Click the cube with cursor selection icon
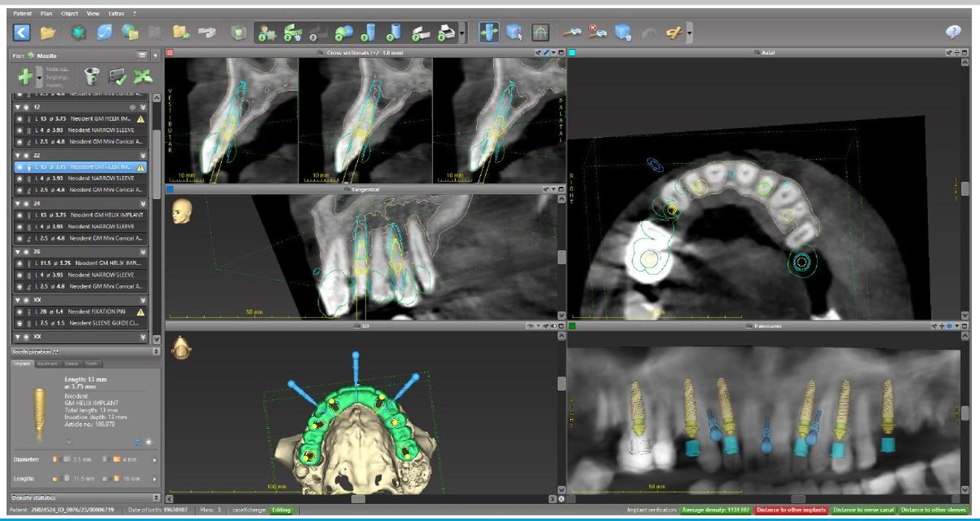 [x=514, y=32]
